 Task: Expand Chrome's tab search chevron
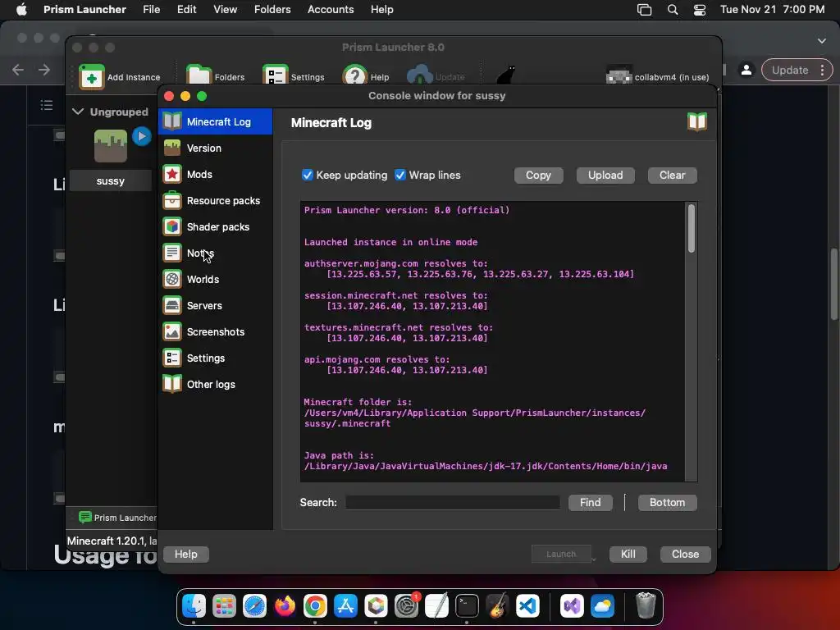pos(822,41)
